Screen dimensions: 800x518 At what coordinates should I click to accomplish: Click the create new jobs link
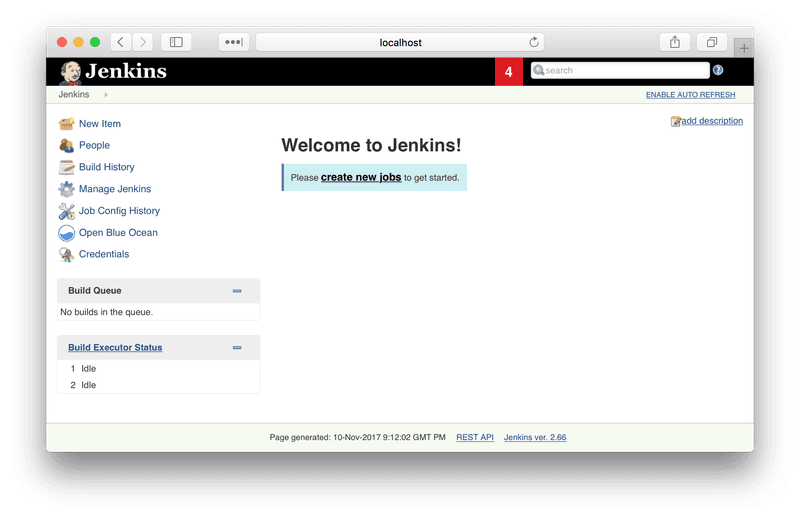[x=361, y=177]
